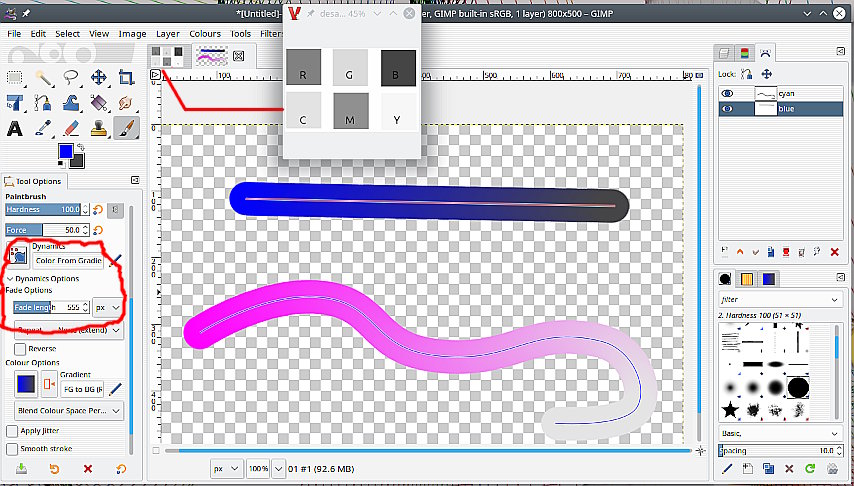Select the Free Select lasso tool

[71, 77]
